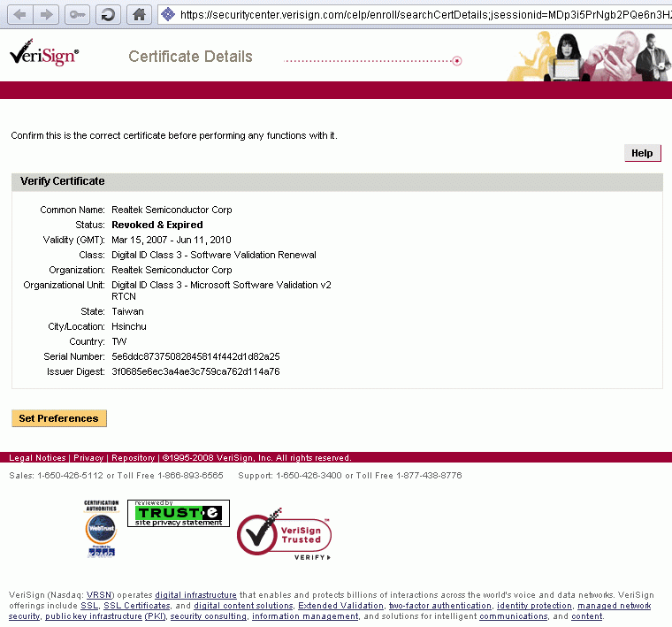Open the Legal Notices footer link
The image size is (672, 627).
(x=37, y=458)
